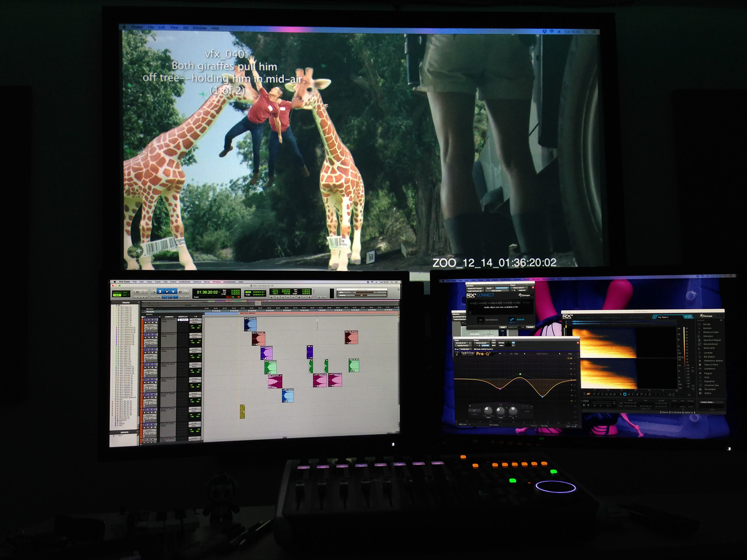
Task: Select the Selector tool in Pro Tools toolbar
Action: (167, 291)
